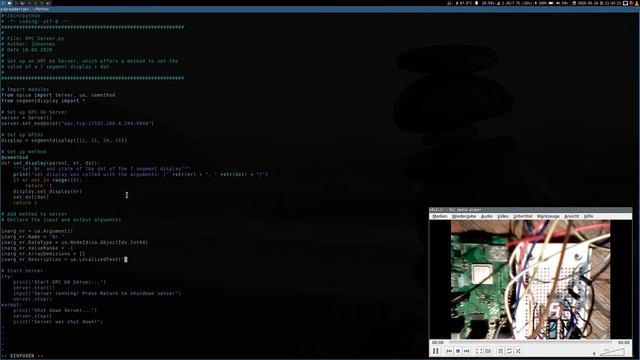Viewport: 640px width, 360px height.
Task: Click the date in the top bar
Action: click(x=587, y=3)
